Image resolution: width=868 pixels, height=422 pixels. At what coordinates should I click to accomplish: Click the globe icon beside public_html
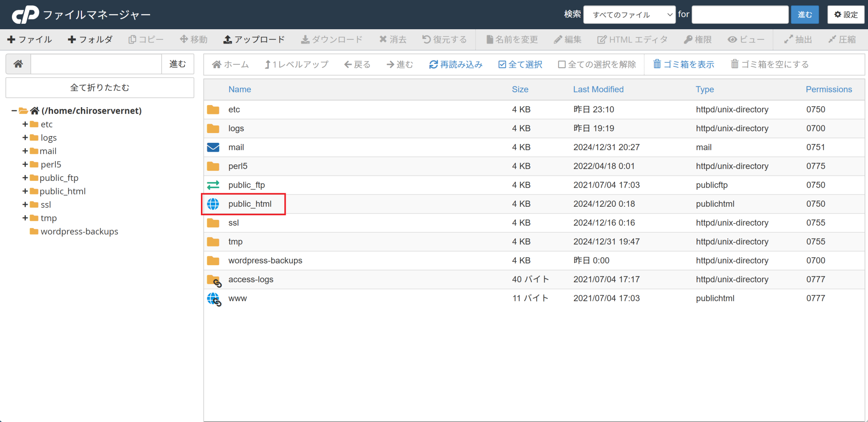213,204
